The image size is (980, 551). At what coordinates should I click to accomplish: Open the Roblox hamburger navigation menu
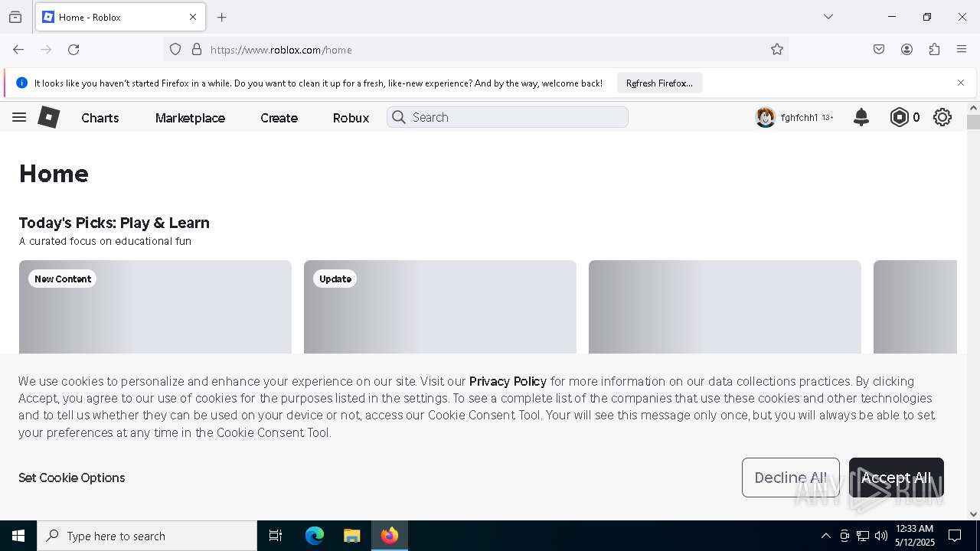click(x=19, y=117)
